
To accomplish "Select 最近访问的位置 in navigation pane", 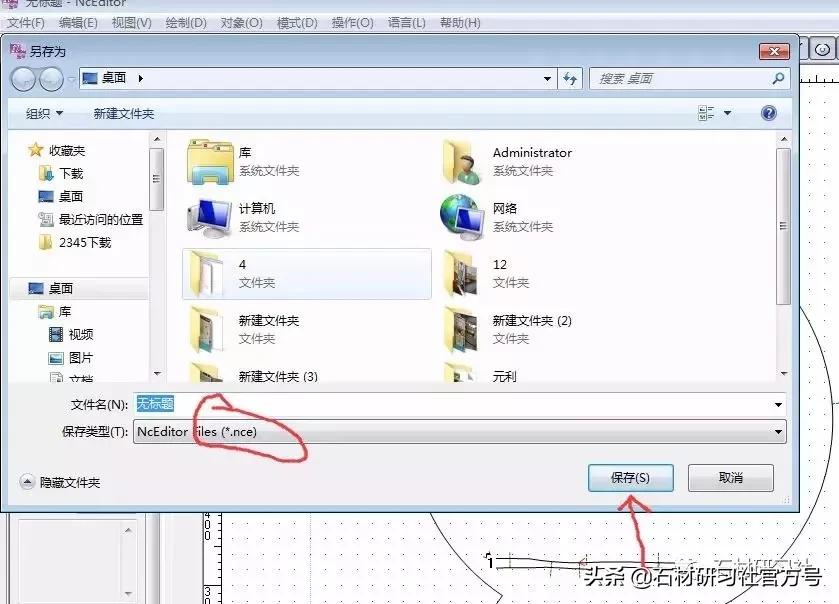I will 90,219.
